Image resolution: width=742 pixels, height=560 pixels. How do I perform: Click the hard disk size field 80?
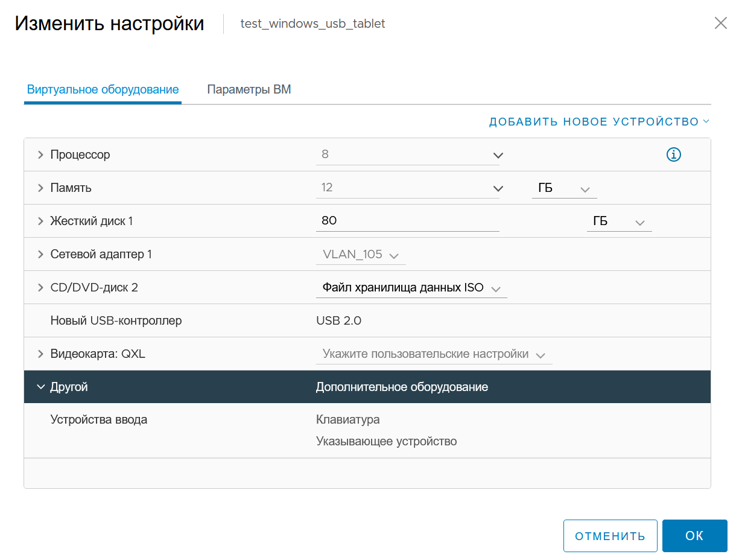click(x=408, y=221)
